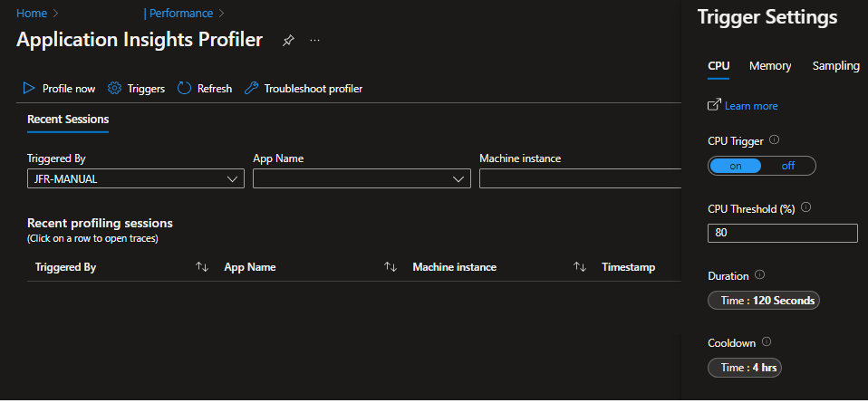Open the ellipsis more options menu

point(315,41)
